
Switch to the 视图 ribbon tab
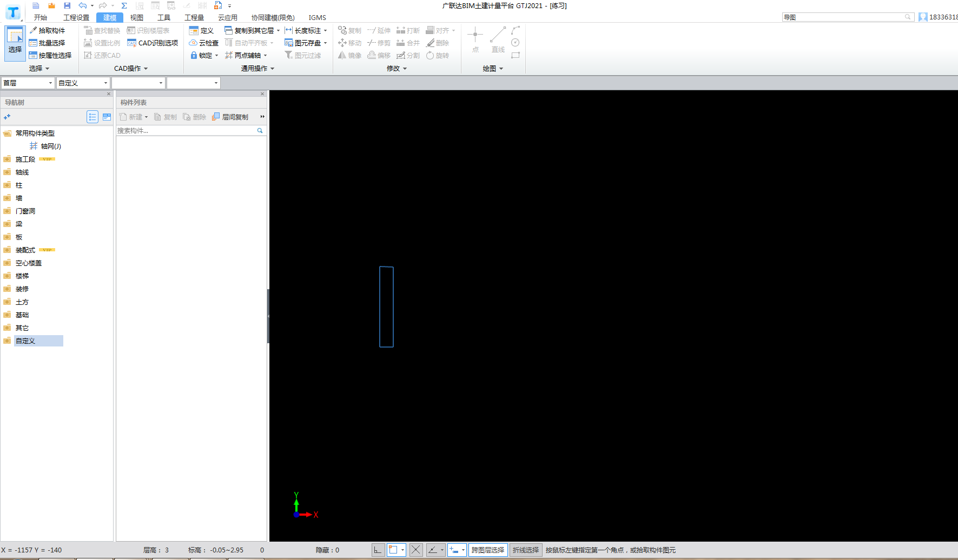[x=137, y=17]
